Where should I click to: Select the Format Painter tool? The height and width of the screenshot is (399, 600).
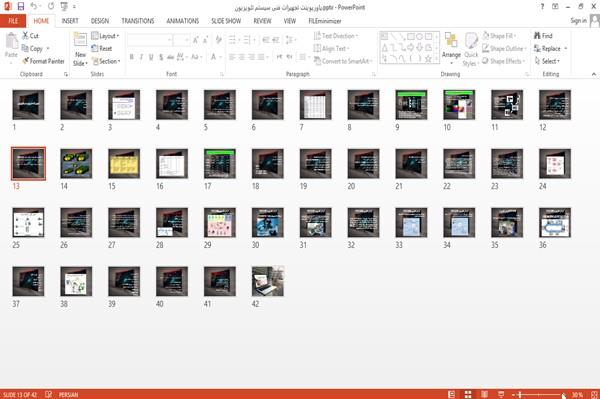point(43,61)
